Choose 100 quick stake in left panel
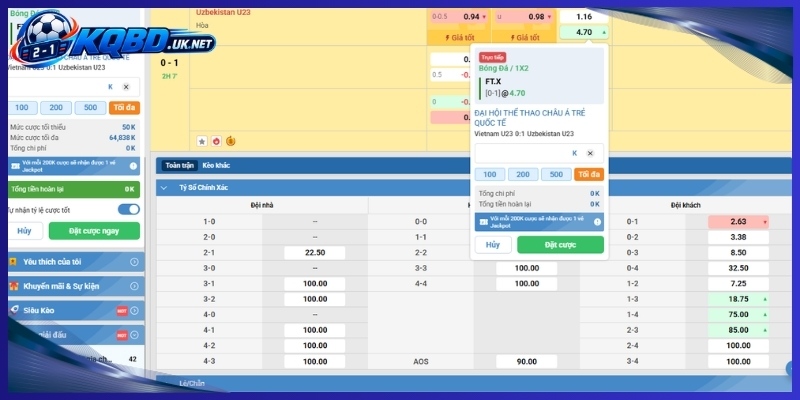This screenshot has width=800, height=400. coord(22,108)
